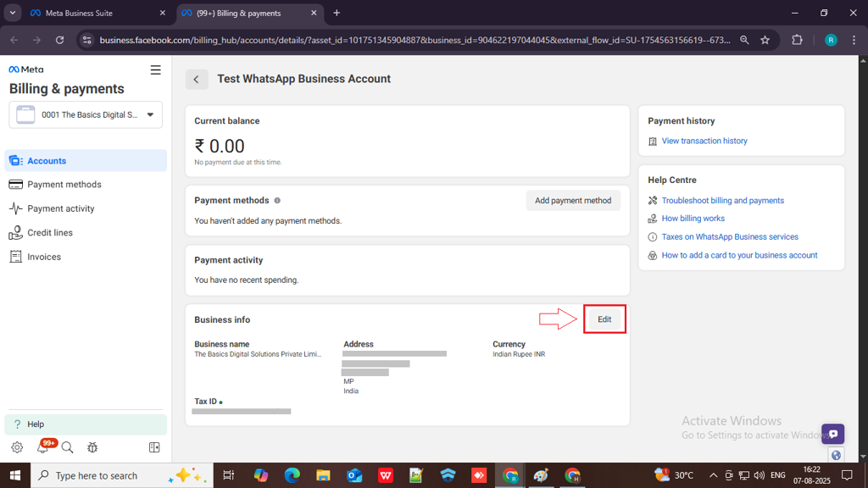Image resolution: width=868 pixels, height=488 pixels.
Task: Open Microsoft Edge from the taskbar
Action: 292,476
